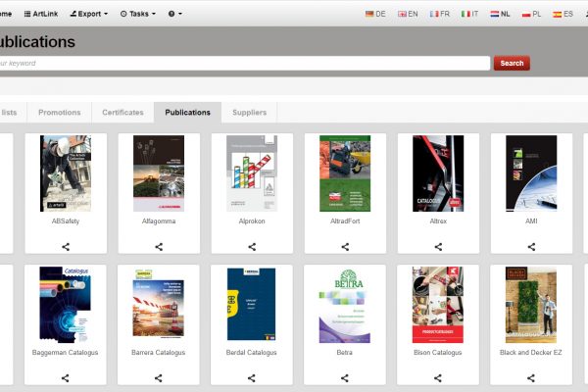This screenshot has width=588, height=392.
Task: Click share icon under ABSafety catalogue
Action: pyautogui.click(x=66, y=247)
